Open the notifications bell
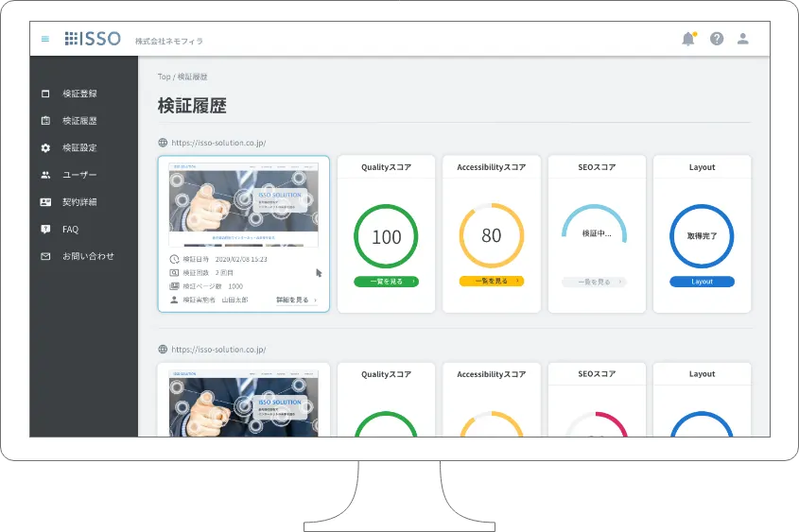 click(688, 39)
